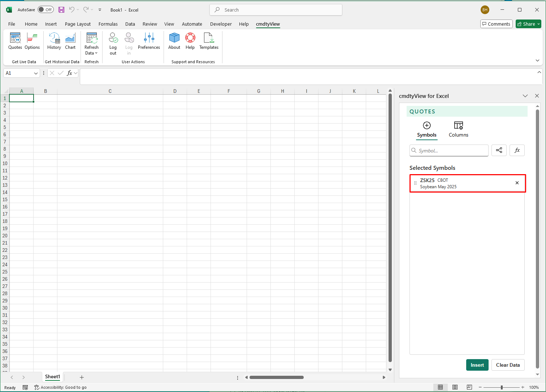Click the zoom slider handle
The height and width of the screenshot is (392, 546).
coord(502,387)
